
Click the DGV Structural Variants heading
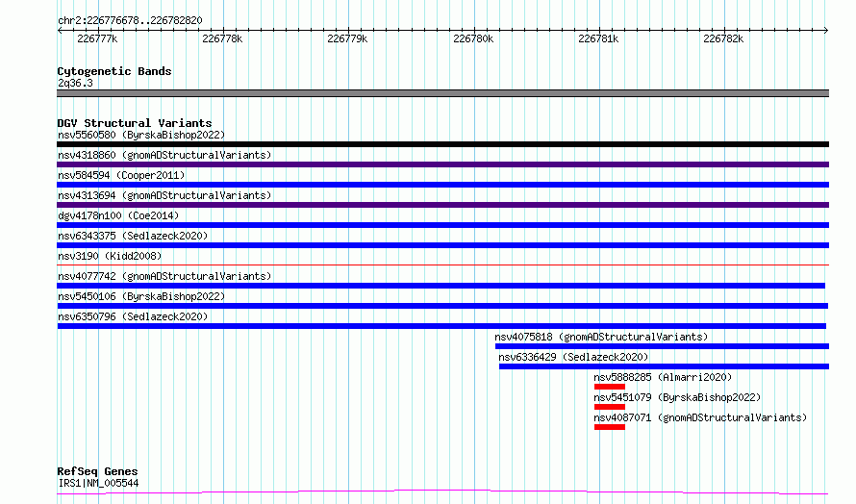(x=135, y=123)
